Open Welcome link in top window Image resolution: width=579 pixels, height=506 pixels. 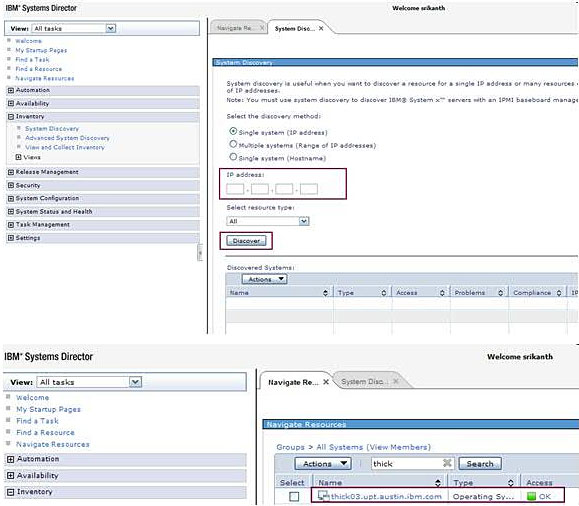(x=28, y=41)
